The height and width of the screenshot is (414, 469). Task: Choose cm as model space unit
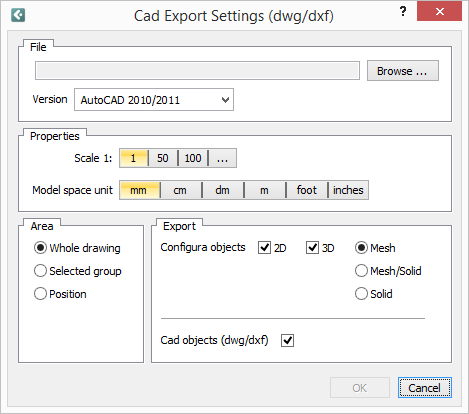(x=180, y=190)
